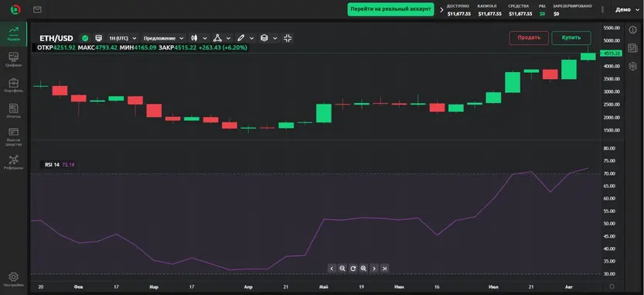The height and width of the screenshot is (295, 644).
Task: Click the mail envelope icon
Action: [x=37, y=9]
